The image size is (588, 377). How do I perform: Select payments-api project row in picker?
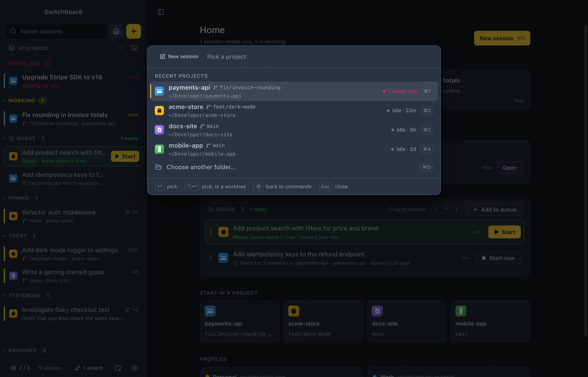[x=294, y=91]
